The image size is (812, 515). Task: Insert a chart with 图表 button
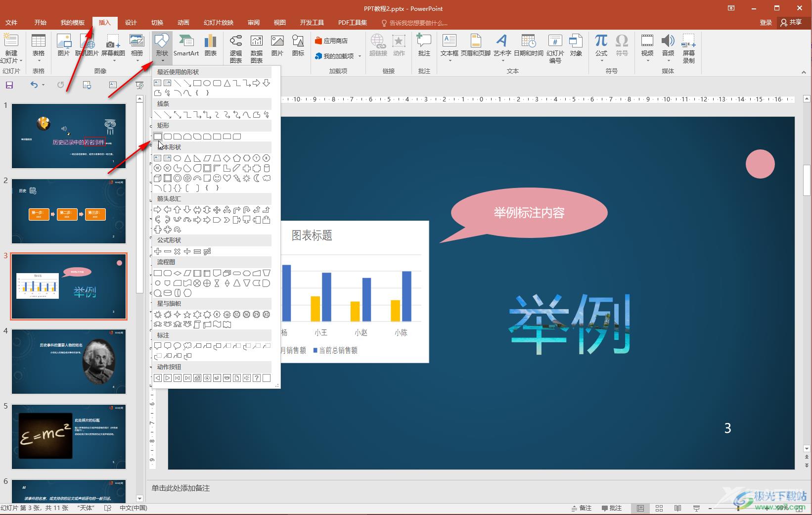tap(211, 46)
